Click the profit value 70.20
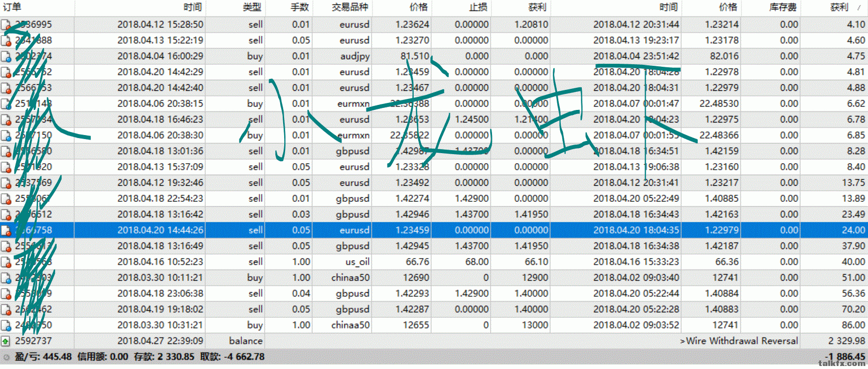Image resolution: width=868 pixels, height=369 pixels. tap(853, 309)
